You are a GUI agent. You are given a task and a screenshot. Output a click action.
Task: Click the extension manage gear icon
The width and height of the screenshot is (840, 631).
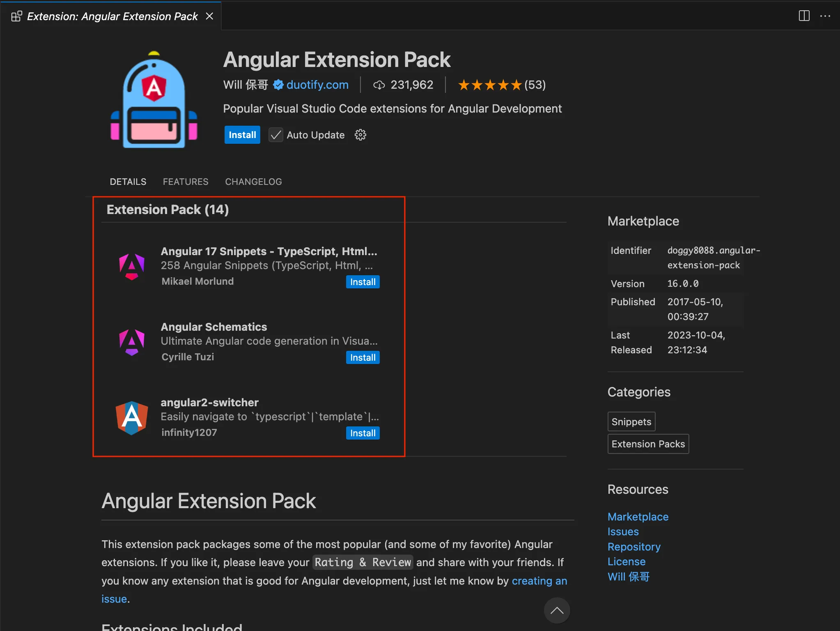point(360,135)
